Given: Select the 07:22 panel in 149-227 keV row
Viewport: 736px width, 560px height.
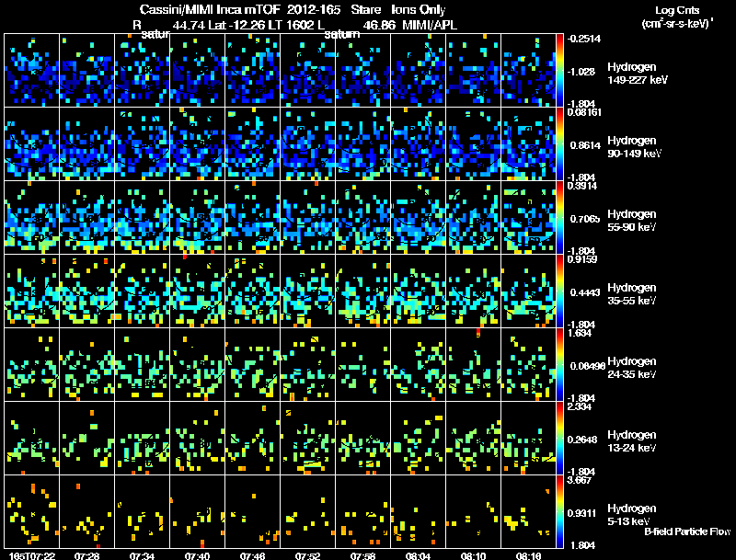Looking at the screenshot, I should coord(32,71).
